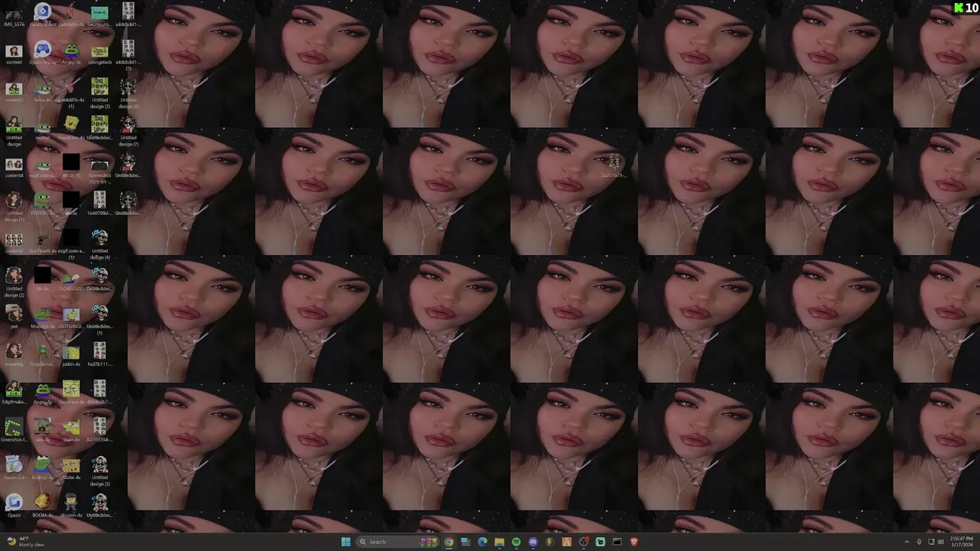The image size is (980, 551).
Task: Open Spotify from the taskbar
Action: tap(516, 542)
